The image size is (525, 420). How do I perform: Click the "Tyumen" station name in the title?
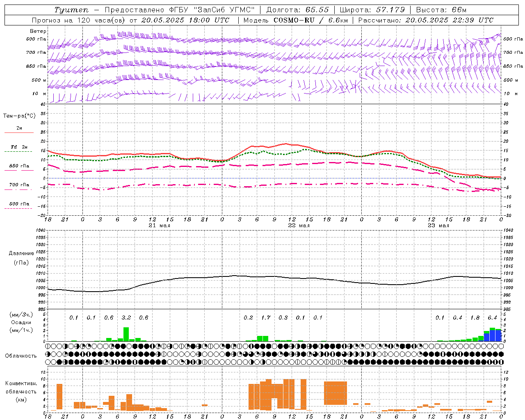[x=71, y=10]
